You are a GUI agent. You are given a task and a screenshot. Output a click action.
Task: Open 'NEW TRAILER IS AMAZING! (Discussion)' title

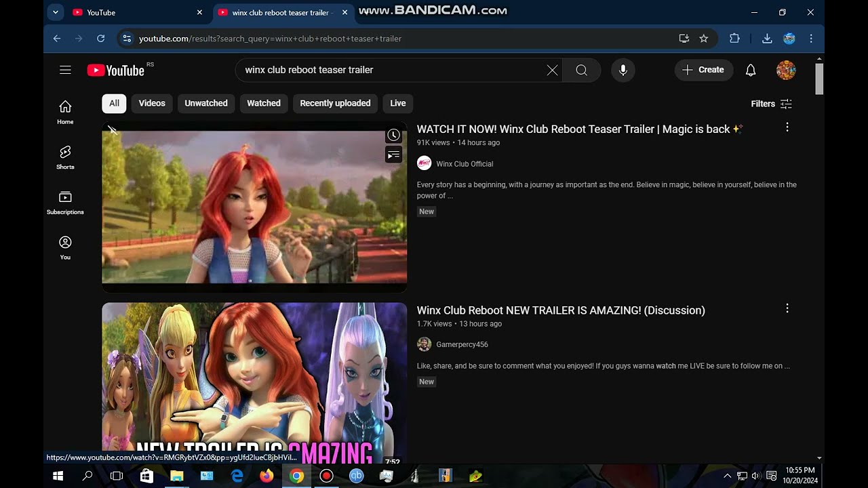click(x=561, y=310)
